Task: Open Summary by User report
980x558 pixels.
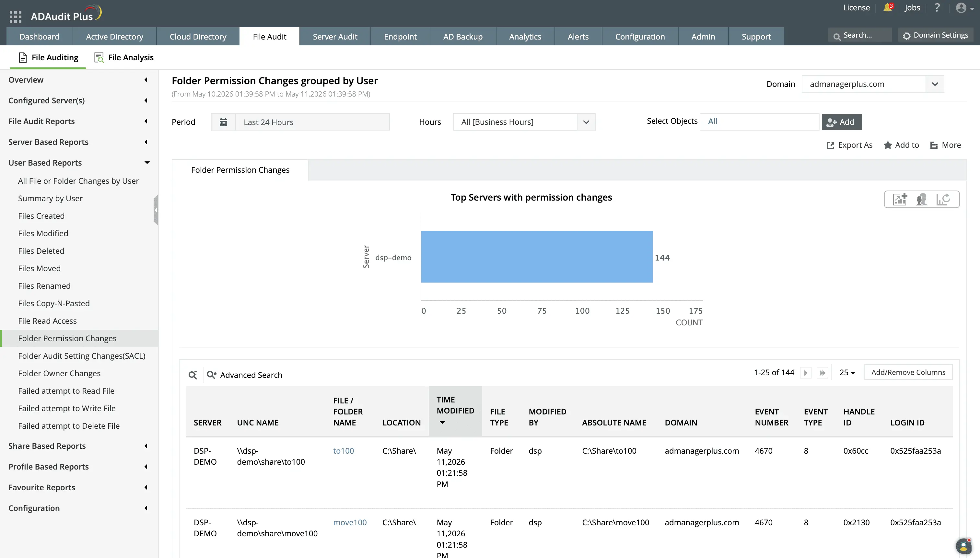Action: (50, 198)
